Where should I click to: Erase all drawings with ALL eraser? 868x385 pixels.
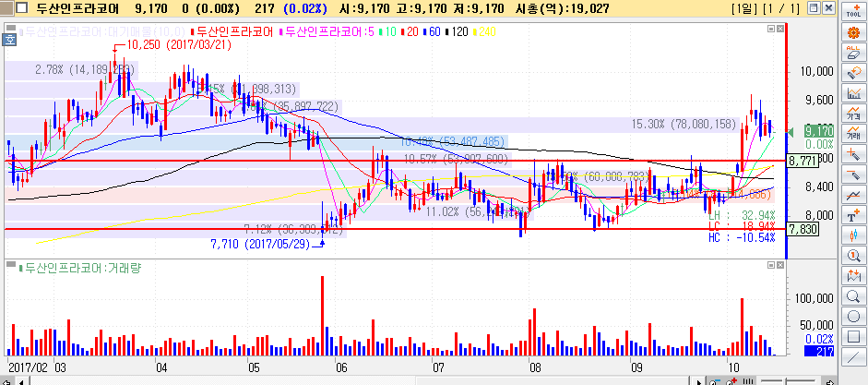click(x=853, y=53)
